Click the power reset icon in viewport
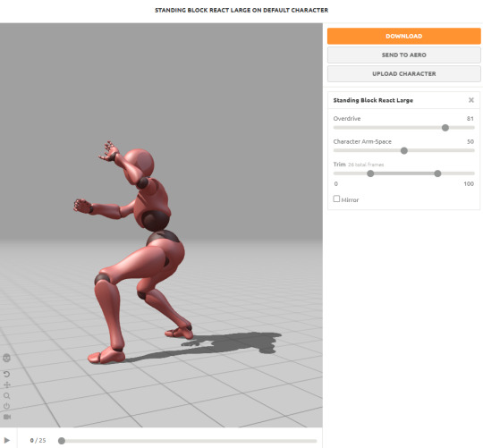 coord(7,406)
